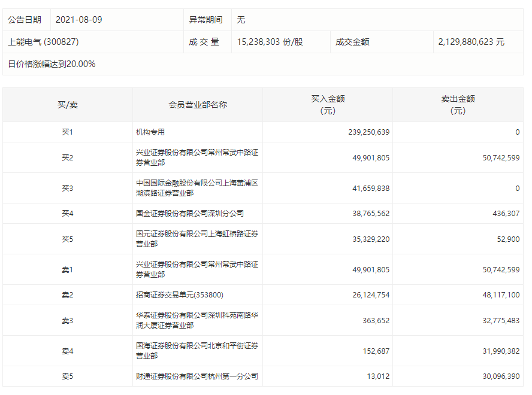Click the 买/卖 column header

(68, 105)
